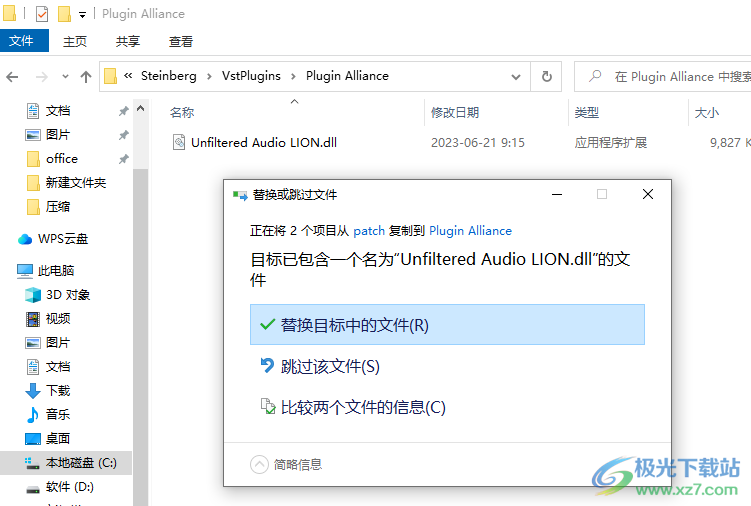Open 3D 对象 under 此电脑
This screenshot has height=506, width=751.
pos(68,295)
